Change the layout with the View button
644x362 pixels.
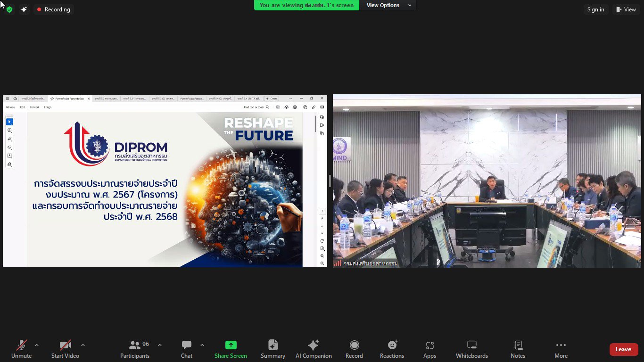click(626, 9)
